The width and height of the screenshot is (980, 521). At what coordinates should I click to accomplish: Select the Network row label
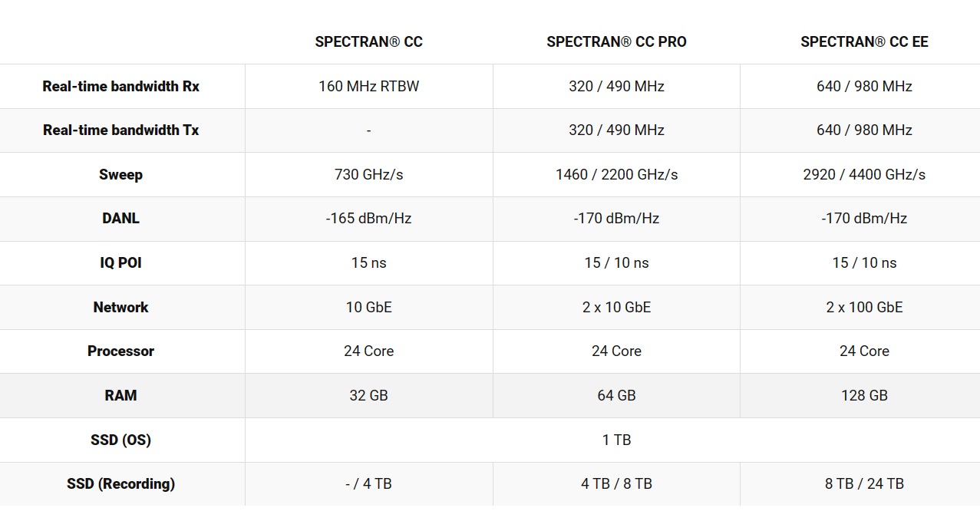click(x=120, y=307)
